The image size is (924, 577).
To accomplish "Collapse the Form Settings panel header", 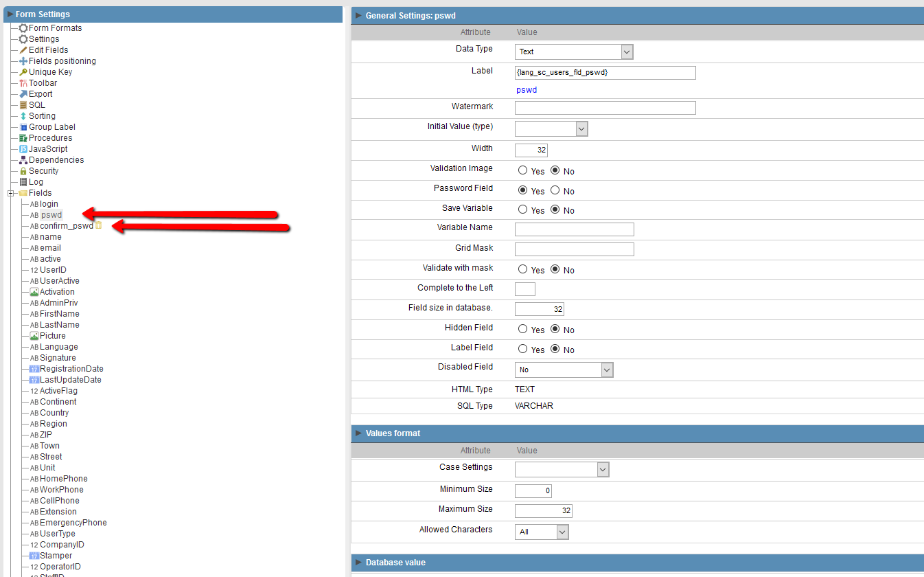I will tap(10, 14).
